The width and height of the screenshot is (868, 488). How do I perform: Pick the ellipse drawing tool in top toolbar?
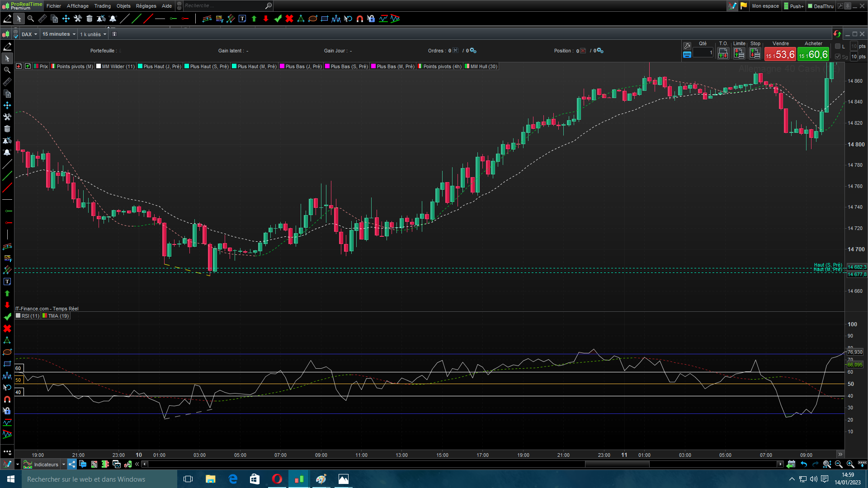point(313,19)
